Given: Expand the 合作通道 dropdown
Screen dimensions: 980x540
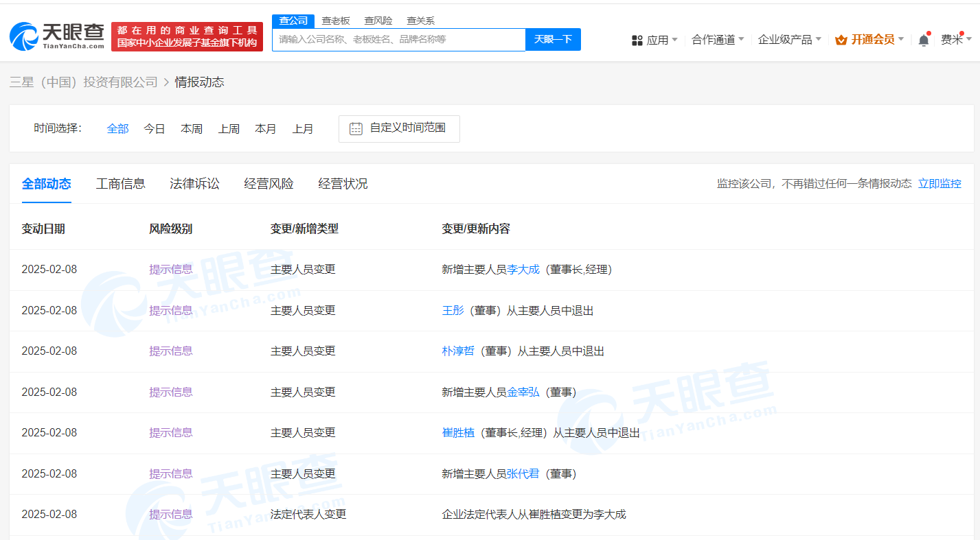Looking at the screenshot, I should tap(718, 40).
